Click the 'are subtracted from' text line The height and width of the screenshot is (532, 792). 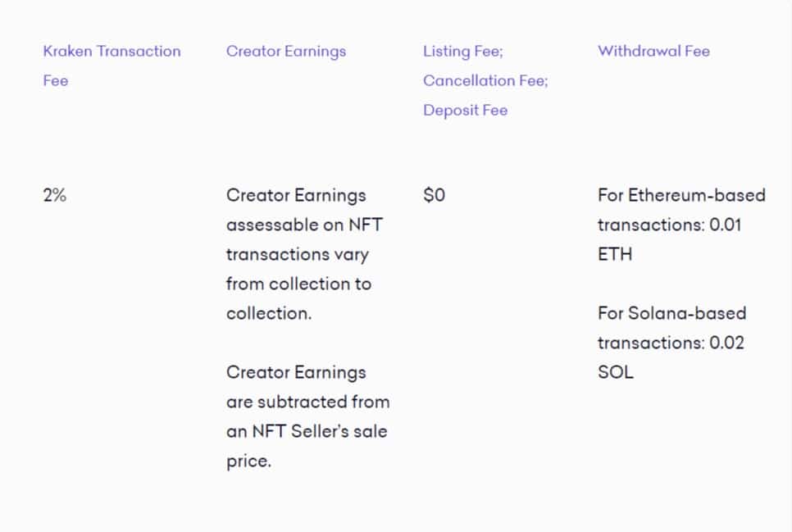pos(307,402)
